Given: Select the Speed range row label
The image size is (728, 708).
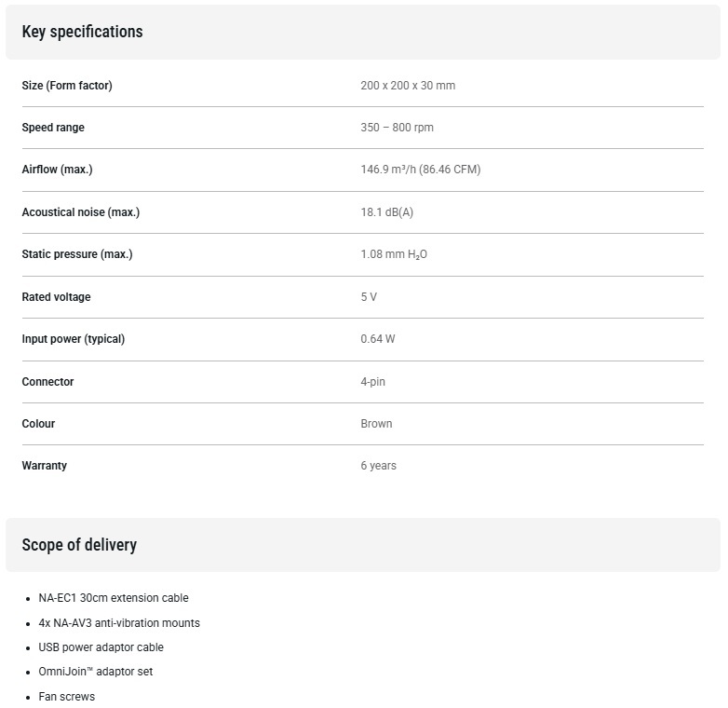Looking at the screenshot, I should (53, 128).
